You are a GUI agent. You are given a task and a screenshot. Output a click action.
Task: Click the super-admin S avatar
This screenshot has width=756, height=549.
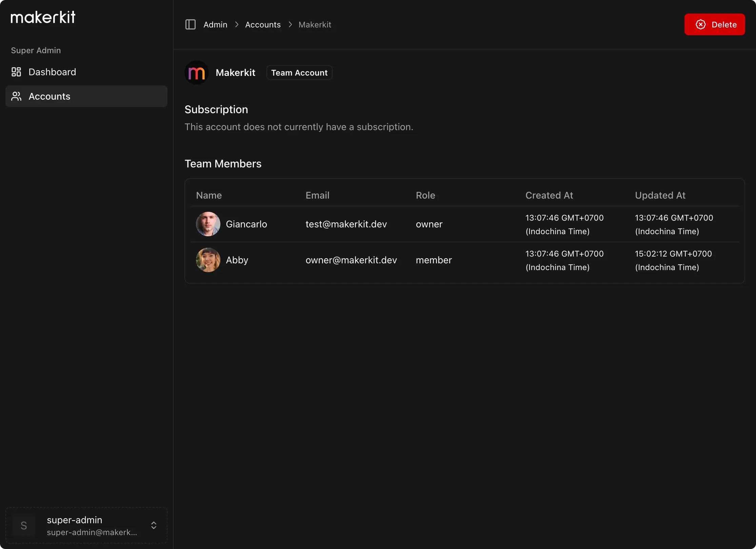click(24, 525)
